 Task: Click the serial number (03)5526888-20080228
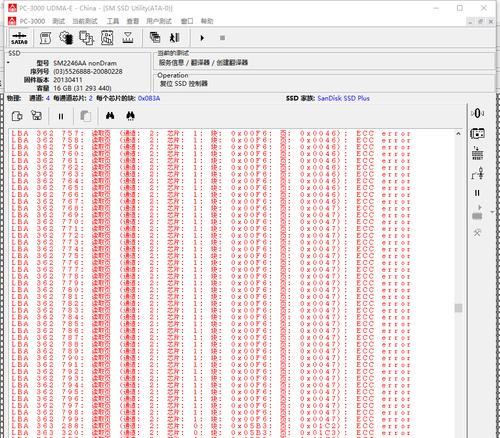tap(88, 71)
